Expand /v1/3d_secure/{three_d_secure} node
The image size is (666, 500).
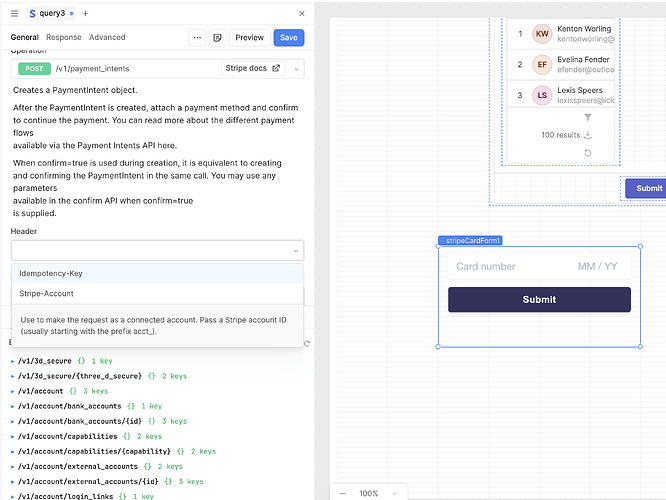point(12,376)
